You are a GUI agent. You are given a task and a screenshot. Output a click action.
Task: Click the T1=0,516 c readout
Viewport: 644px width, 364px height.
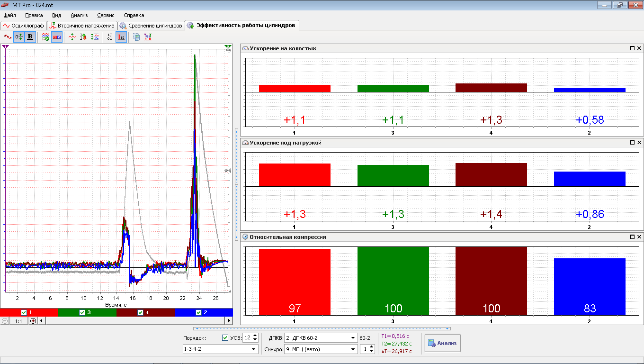pos(396,336)
